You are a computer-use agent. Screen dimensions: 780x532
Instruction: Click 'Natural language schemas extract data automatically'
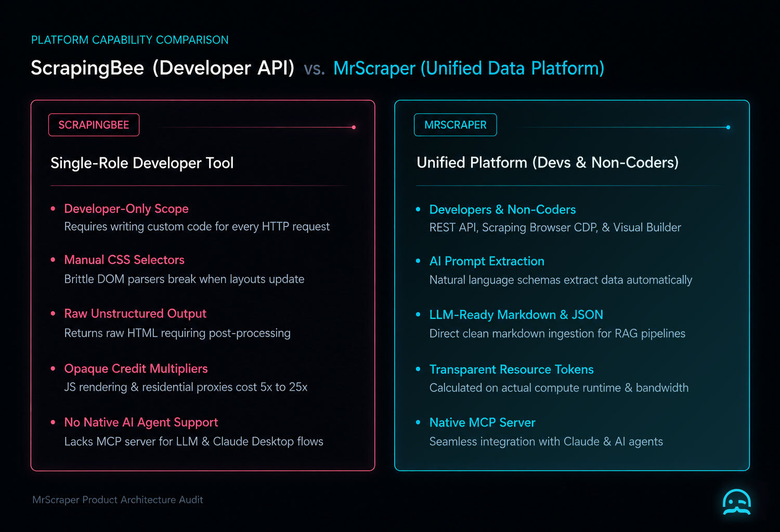pos(561,280)
